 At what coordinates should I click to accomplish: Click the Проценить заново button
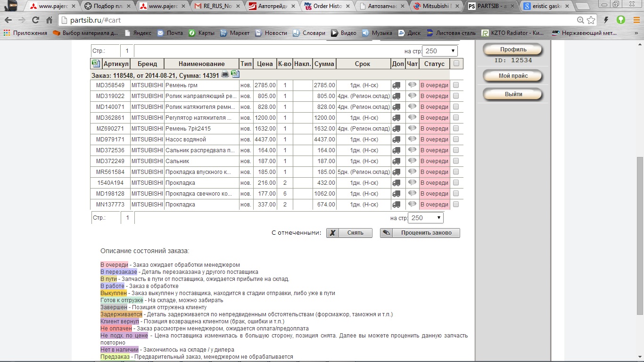pyautogui.click(x=420, y=233)
